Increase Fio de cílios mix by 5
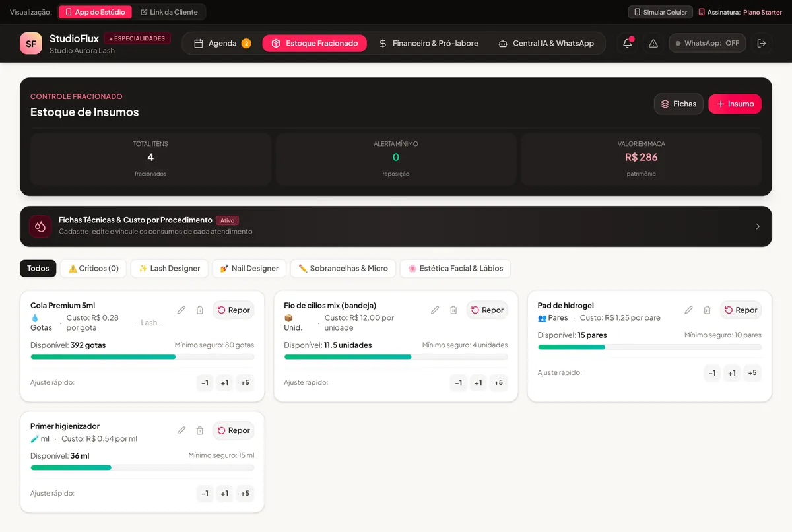The image size is (792, 532). tap(498, 383)
